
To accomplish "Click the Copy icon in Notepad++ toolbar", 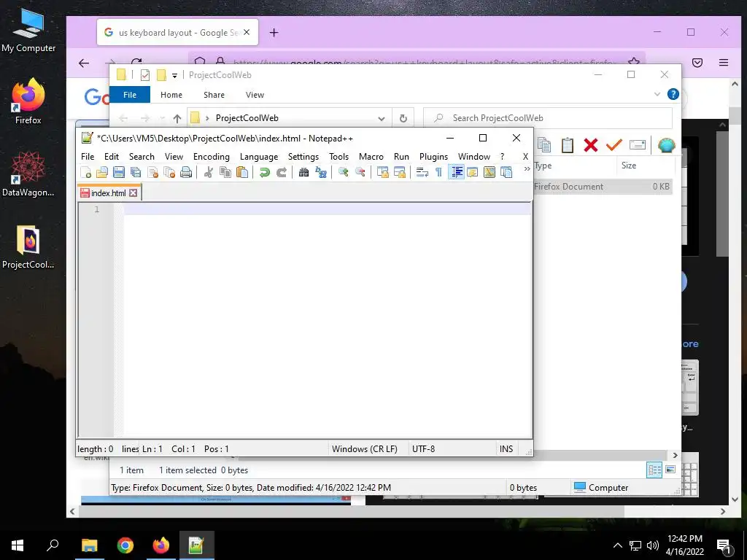I will click(x=225, y=172).
